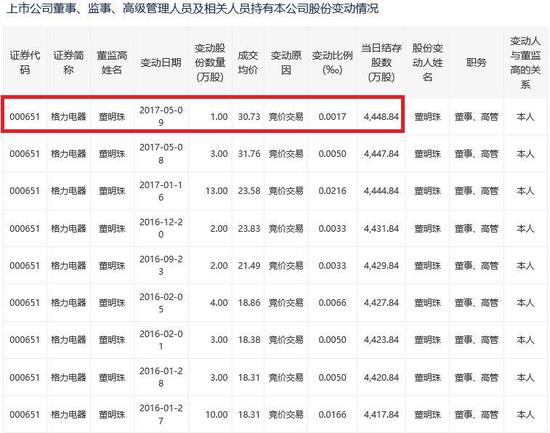This screenshot has height=433, width=550.
Task: Click the 股份变动人姓名 column header
Action: coord(428,62)
